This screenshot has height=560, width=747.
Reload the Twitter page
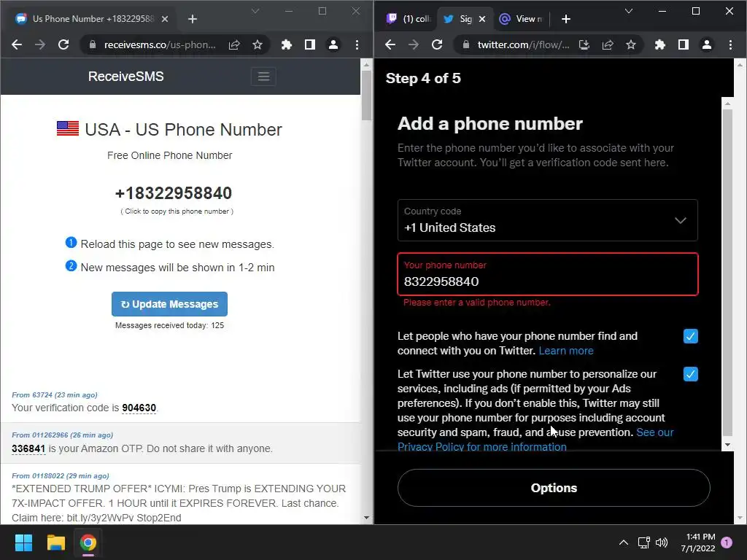pos(437,44)
